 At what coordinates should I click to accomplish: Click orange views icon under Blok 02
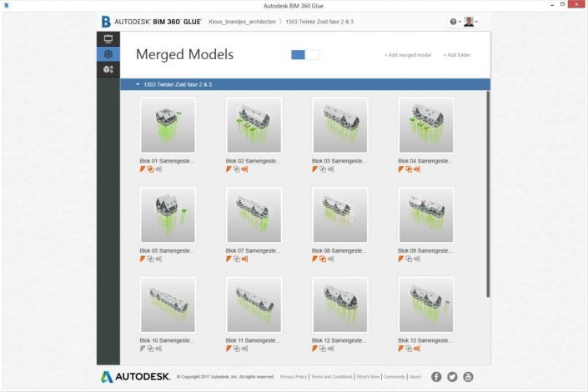pyautogui.click(x=245, y=169)
